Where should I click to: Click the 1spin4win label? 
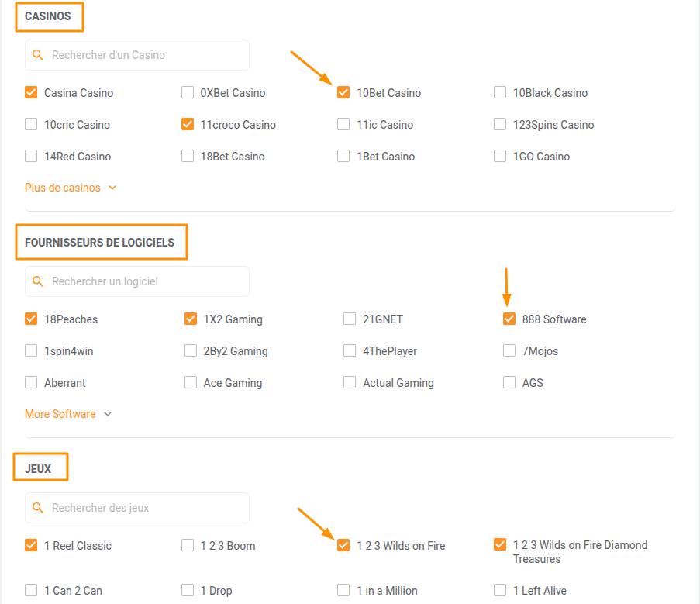[x=69, y=351]
